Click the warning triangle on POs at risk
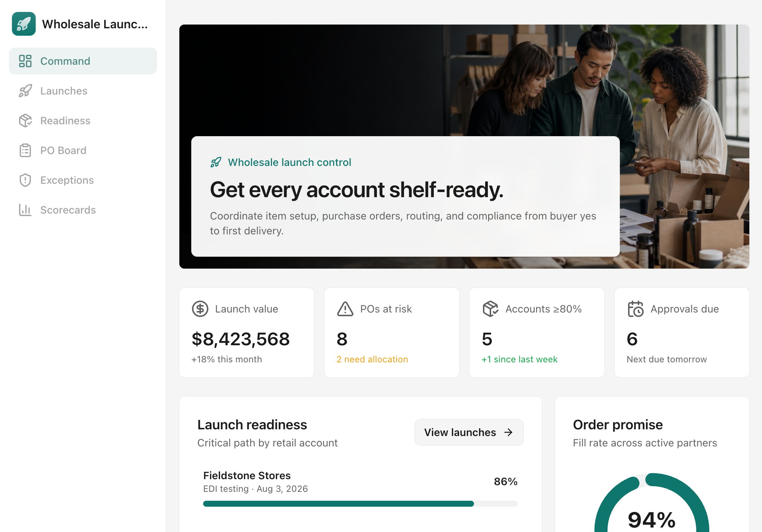762x532 pixels. coord(345,309)
